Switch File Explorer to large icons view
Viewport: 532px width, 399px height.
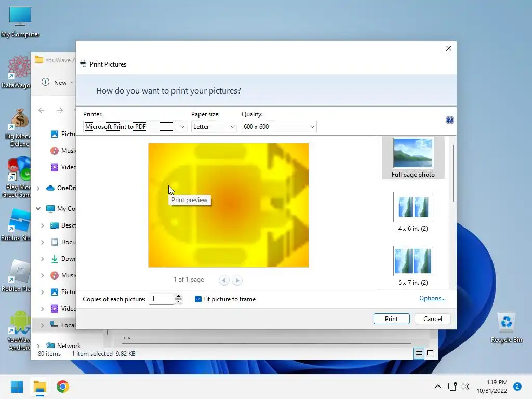430,353
